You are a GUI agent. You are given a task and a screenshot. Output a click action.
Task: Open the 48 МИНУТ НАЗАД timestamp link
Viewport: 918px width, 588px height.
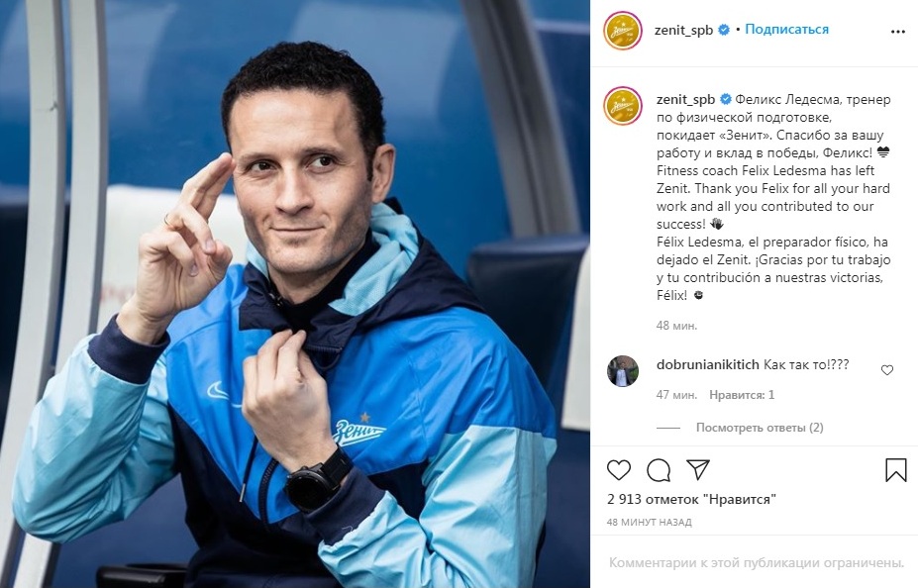(x=650, y=522)
